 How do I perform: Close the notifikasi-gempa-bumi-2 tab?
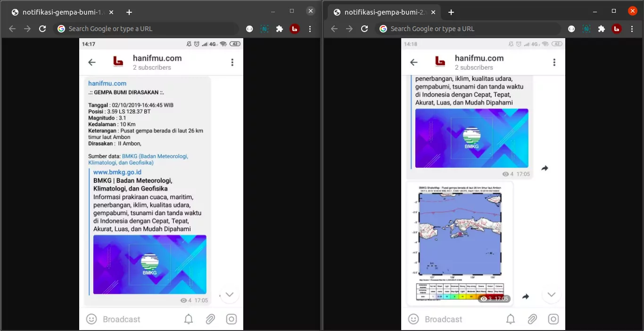click(433, 12)
